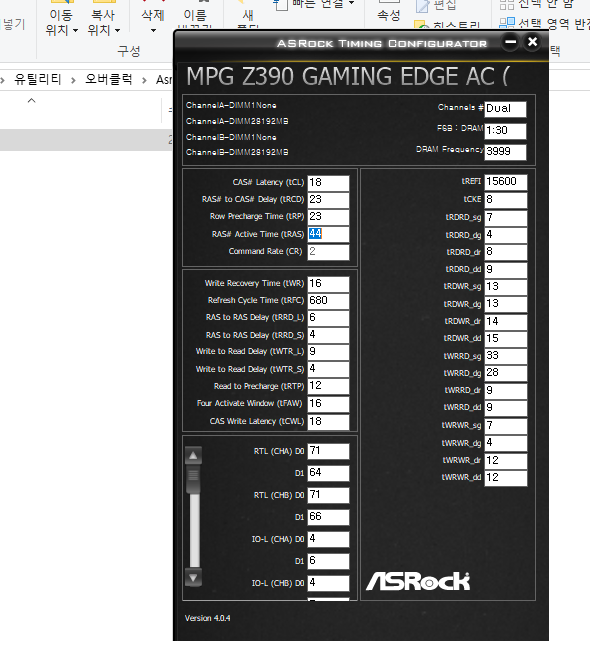Click the 선택 영역 반전 option in Explorer ribbon

545,23
